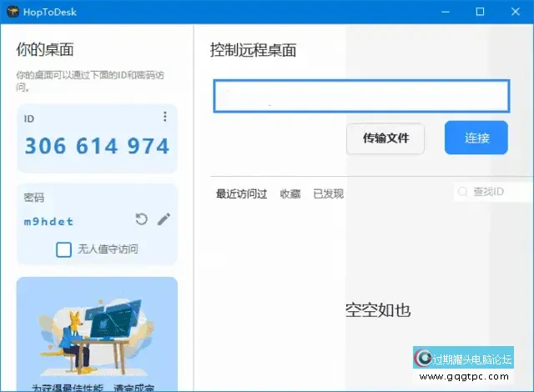Switch to the 已发现 tab

328,193
